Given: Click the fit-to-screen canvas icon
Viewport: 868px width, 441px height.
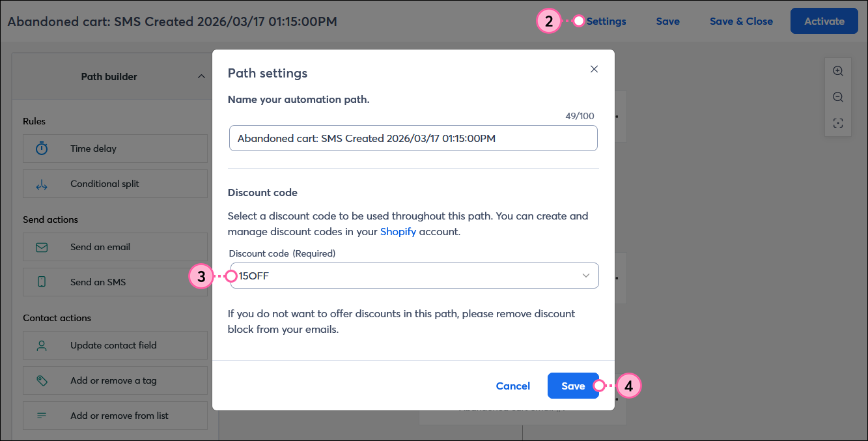Looking at the screenshot, I should point(838,123).
